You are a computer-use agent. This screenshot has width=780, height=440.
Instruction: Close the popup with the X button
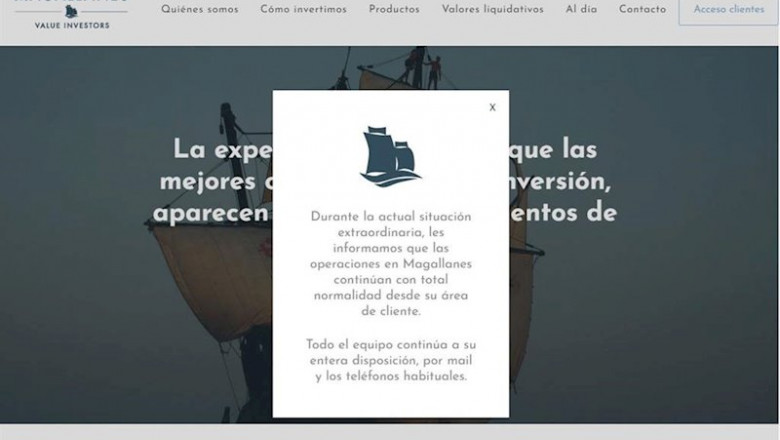click(x=492, y=107)
